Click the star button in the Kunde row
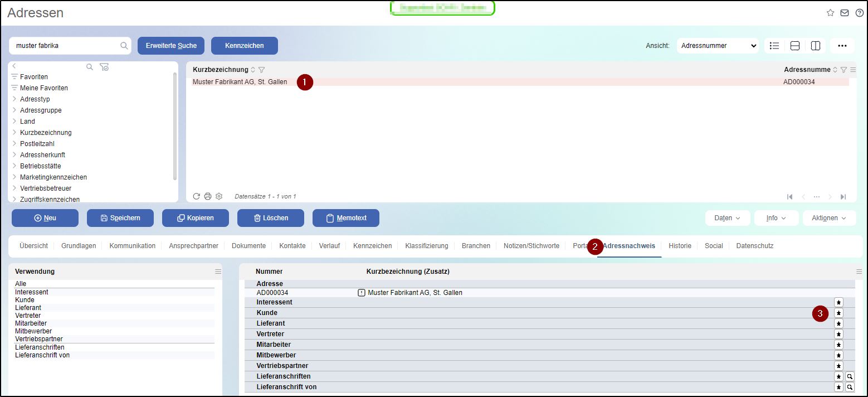The width and height of the screenshot is (868, 397). [838, 313]
